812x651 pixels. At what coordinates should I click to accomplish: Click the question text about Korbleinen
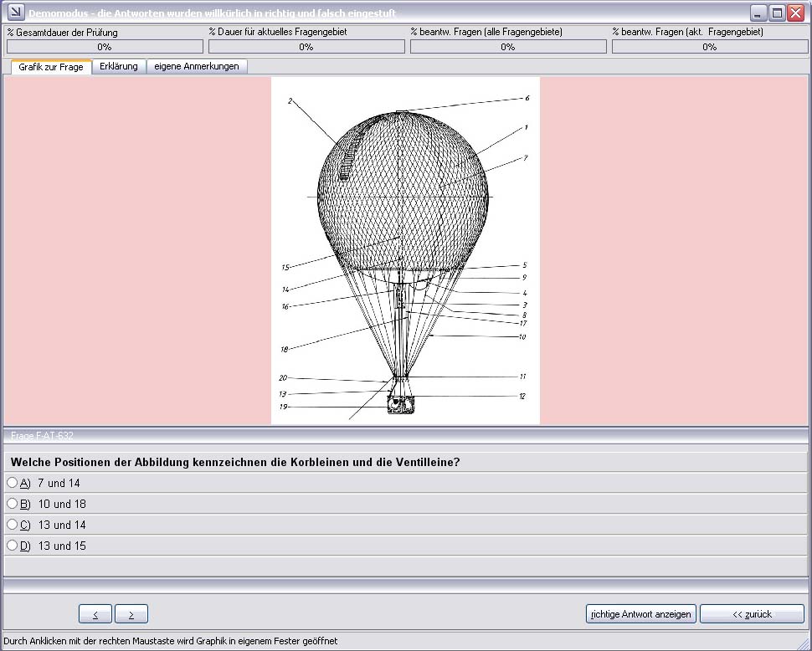pos(235,462)
